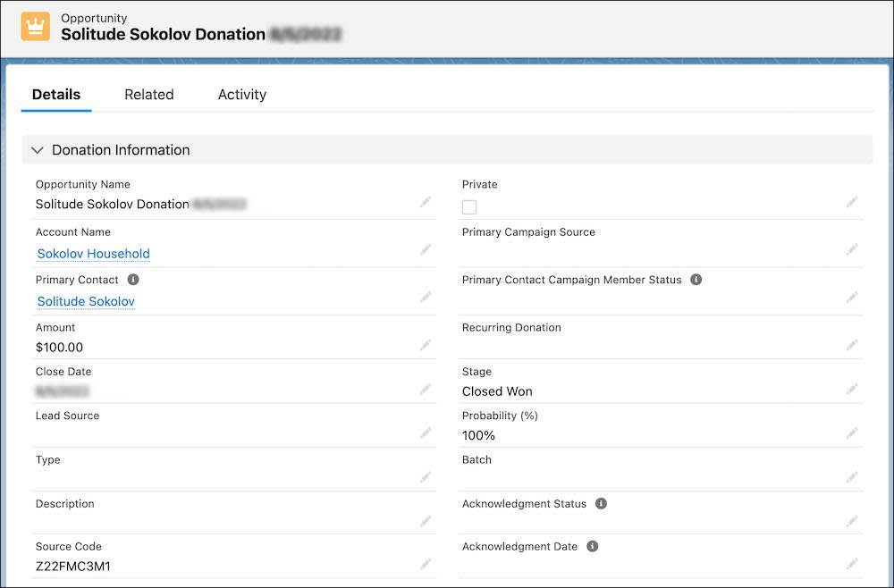Switch to the Related tab

[149, 94]
